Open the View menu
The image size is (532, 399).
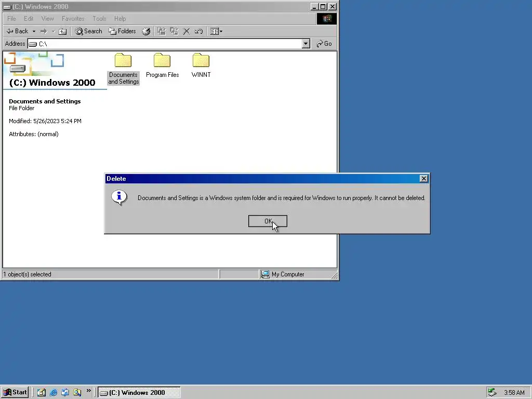(47, 19)
